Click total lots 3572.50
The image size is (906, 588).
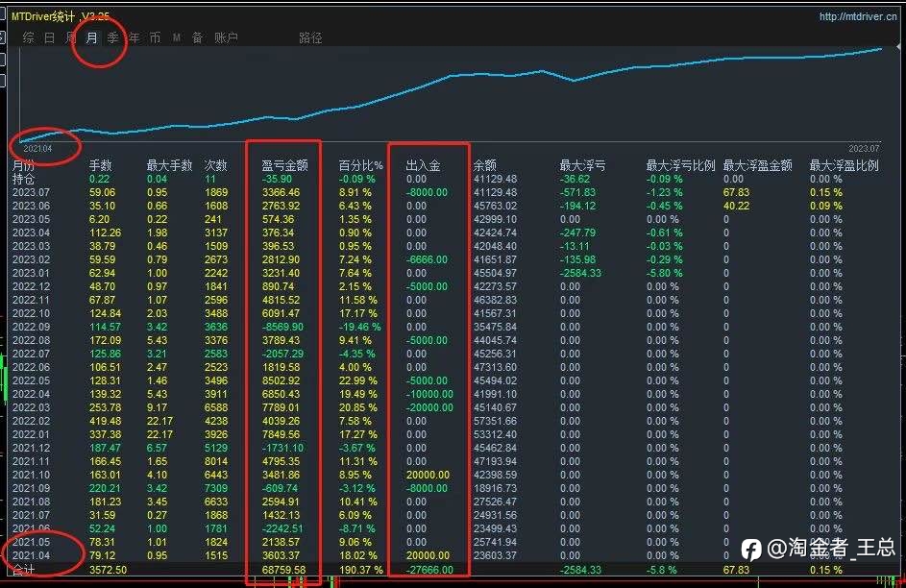tap(108, 570)
